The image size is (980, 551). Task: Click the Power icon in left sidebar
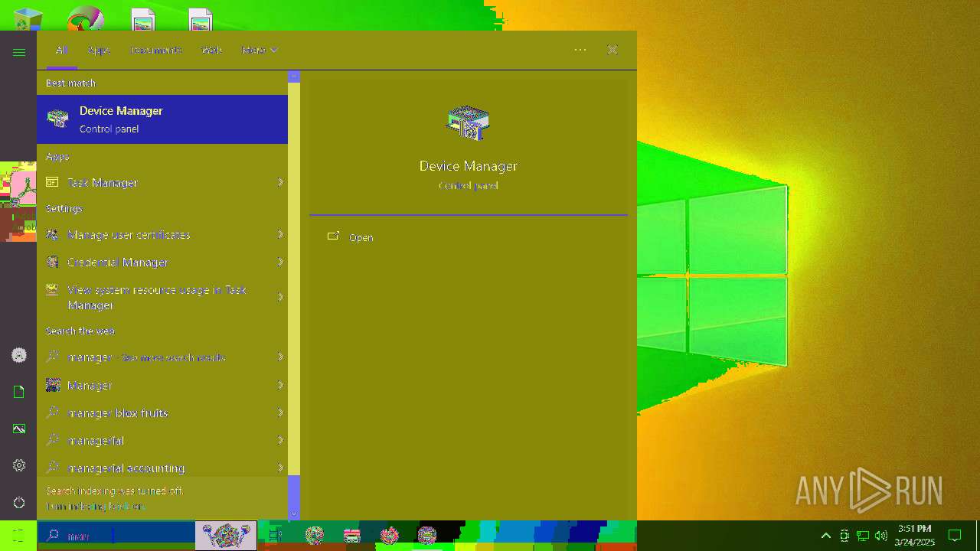click(x=19, y=503)
